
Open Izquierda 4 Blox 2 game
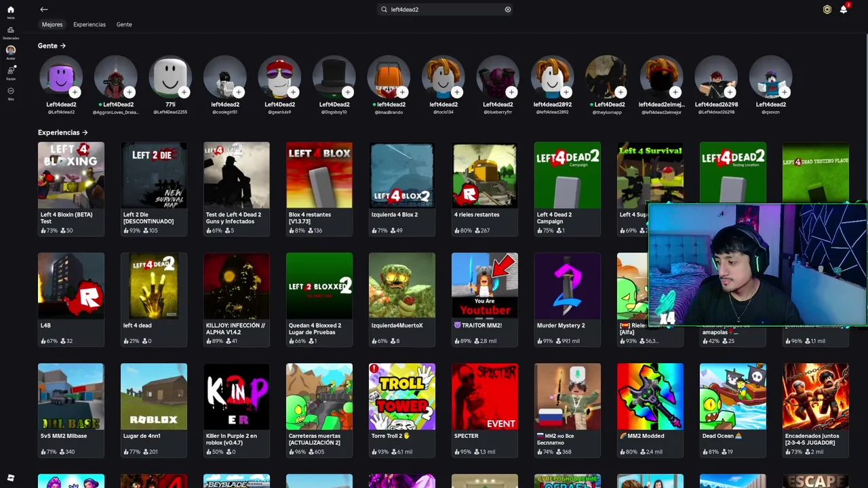click(402, 188)
